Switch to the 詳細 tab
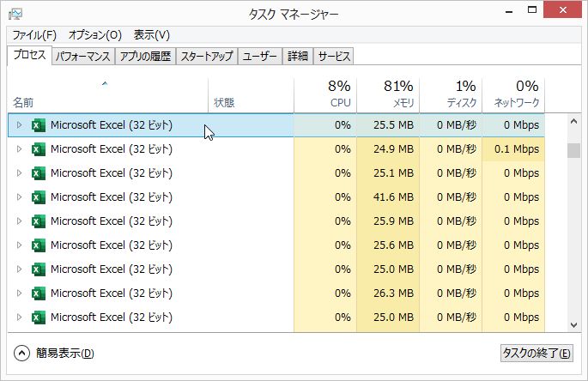The image size is (588, 381). 298,57
